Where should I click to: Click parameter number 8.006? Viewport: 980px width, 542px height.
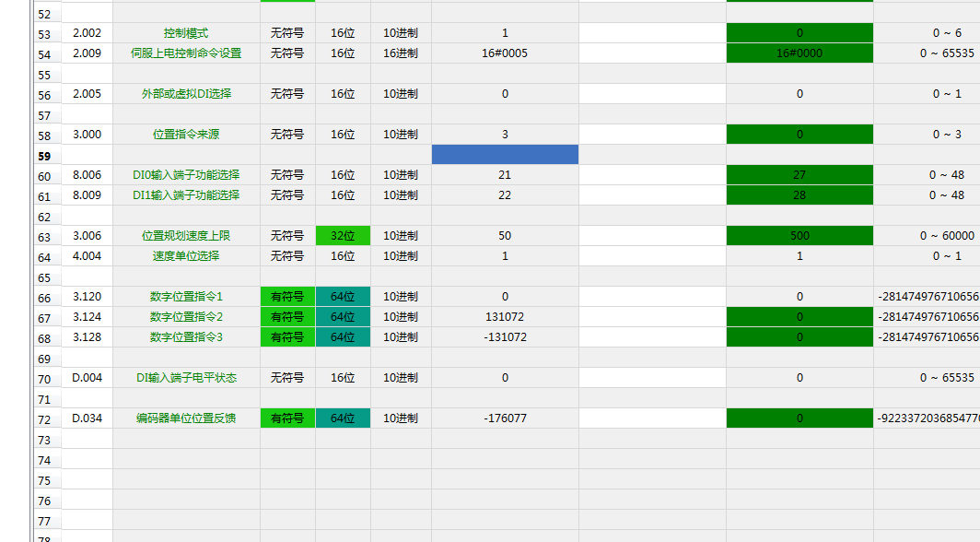coord(87,175)
